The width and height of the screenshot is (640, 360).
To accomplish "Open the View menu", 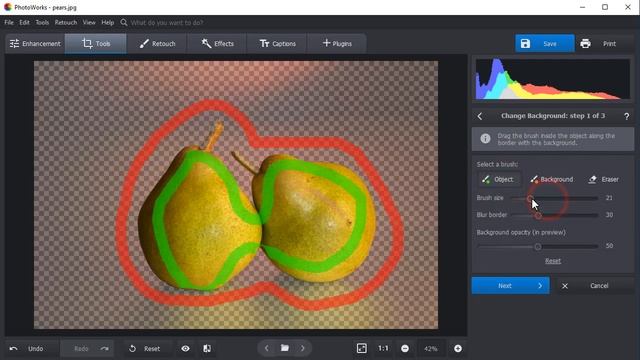I will coord(89,22).
